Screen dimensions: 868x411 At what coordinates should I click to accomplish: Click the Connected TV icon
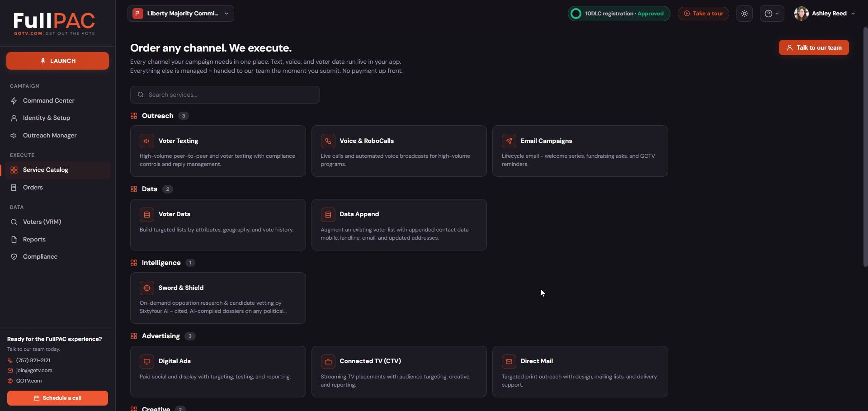coord(328,362)
